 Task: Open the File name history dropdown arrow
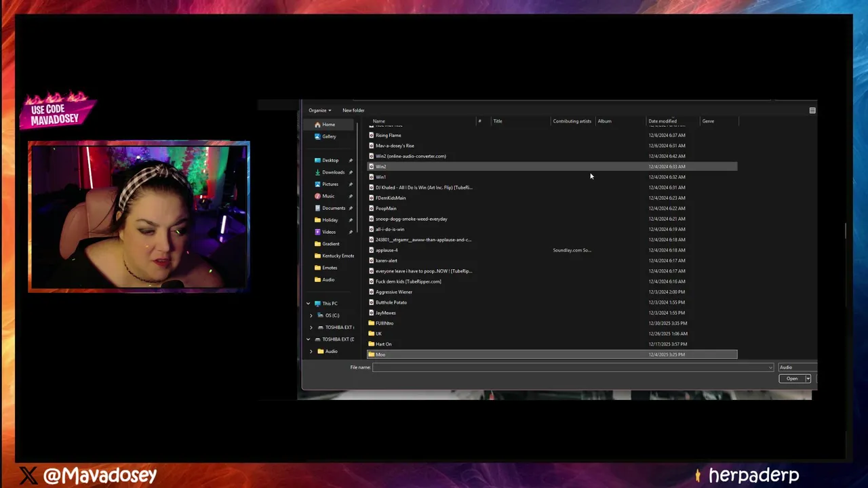click(770, 367)
